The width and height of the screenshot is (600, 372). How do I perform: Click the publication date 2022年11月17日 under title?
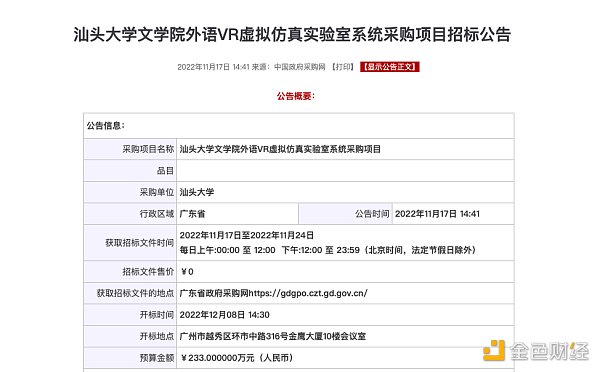point(204,67)
